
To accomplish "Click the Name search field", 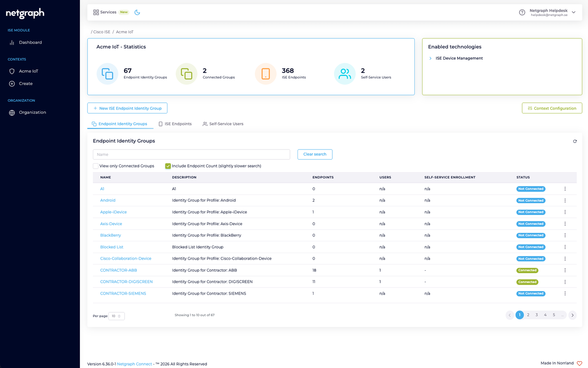I will click(x=191, y=154).
